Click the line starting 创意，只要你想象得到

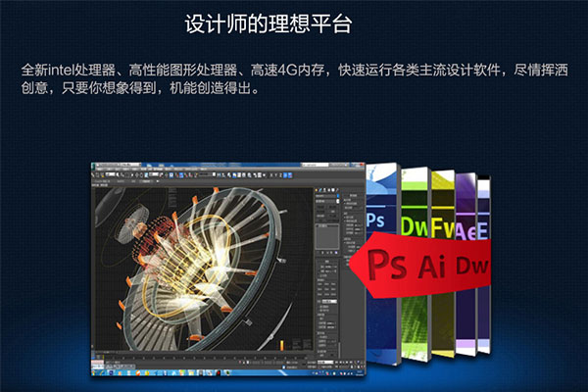click(x=140, y=88)
